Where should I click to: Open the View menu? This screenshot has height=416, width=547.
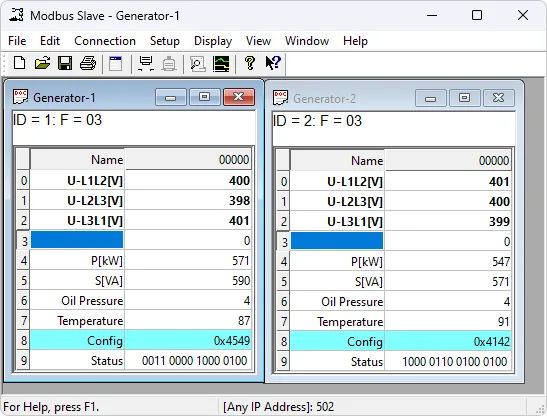258,41
